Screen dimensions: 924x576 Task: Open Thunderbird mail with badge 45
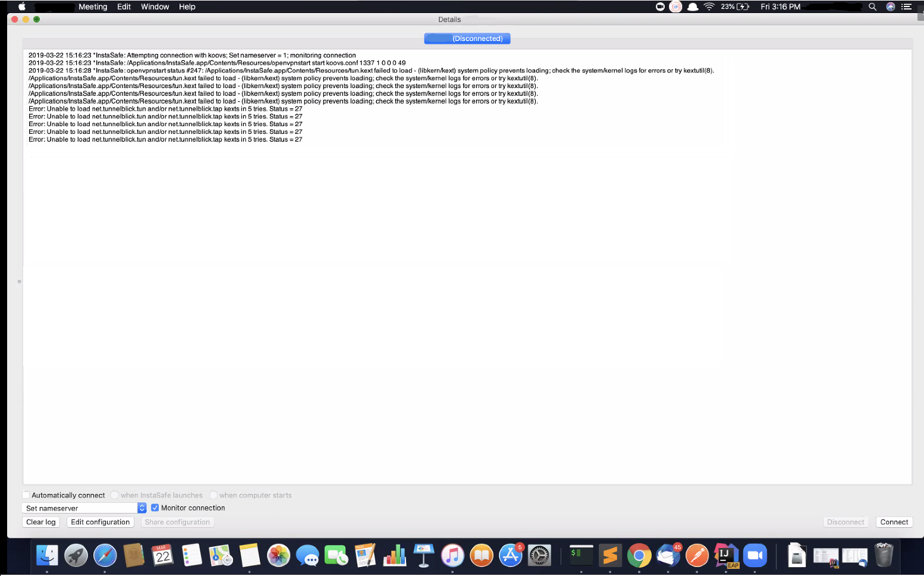[668, 556]
